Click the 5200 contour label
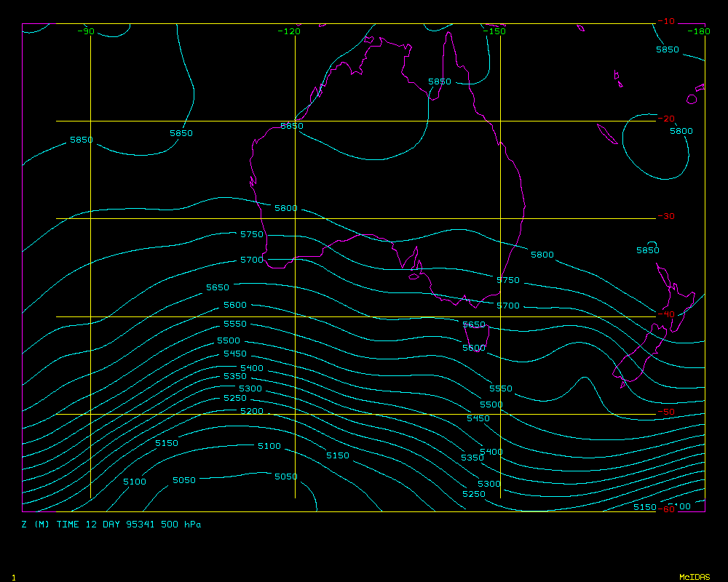Image resolution: width=728 pixels, height=582 pixels. pos(252,412)
